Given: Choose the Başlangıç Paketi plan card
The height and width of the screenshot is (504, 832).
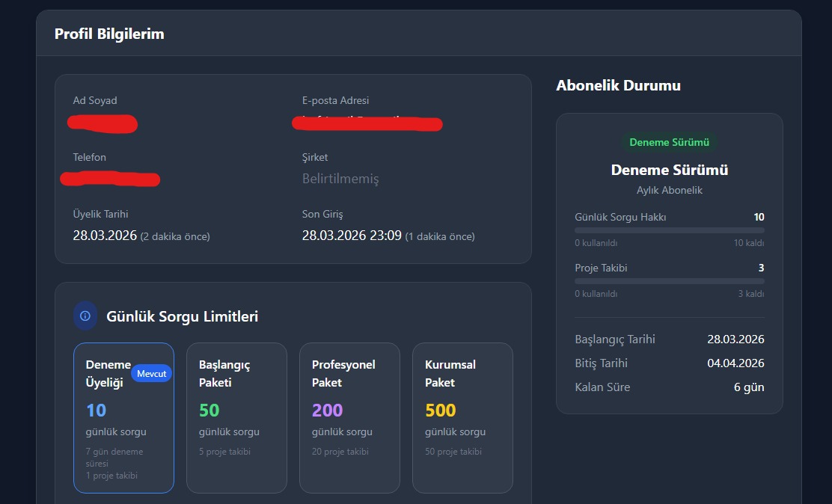Looking at the screenshot, I should tap(236, 418).
